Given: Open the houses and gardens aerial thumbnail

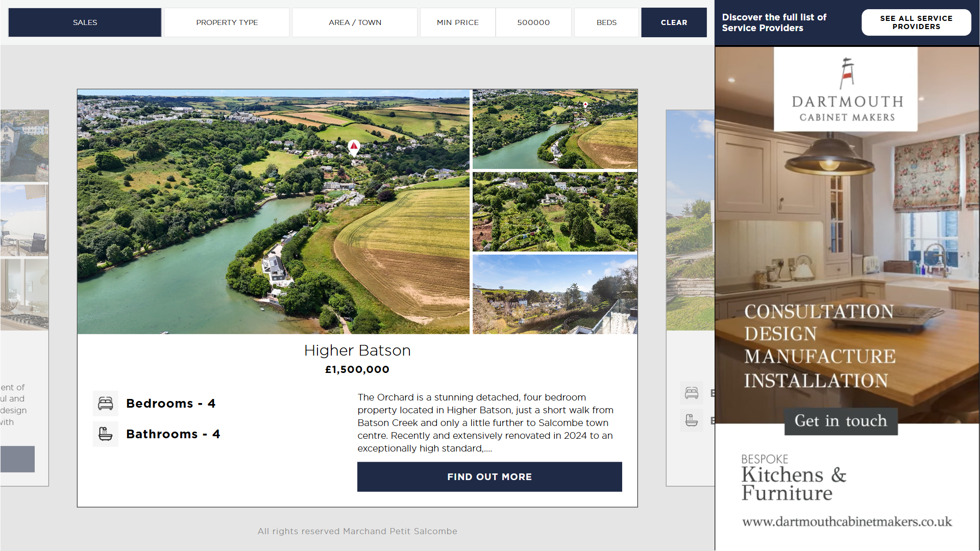Looking at the screenshot, I should 555,212.
